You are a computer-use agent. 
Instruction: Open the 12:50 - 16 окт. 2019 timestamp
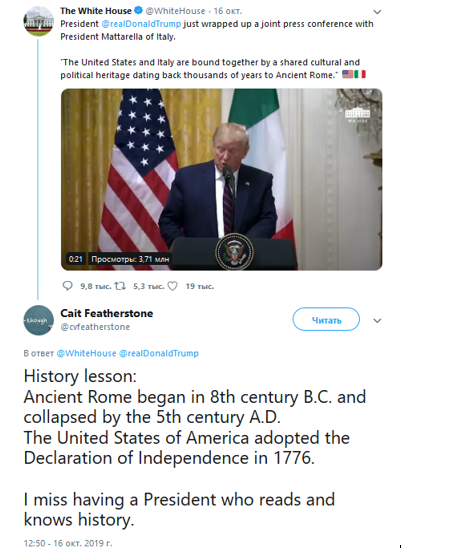point(68,543)
